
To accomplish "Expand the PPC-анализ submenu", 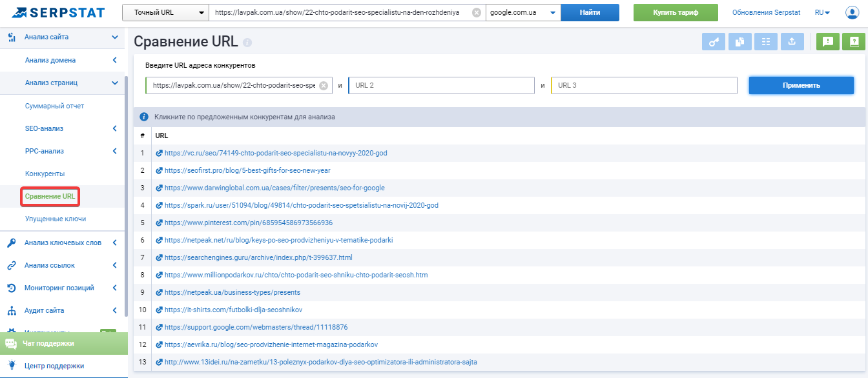I will pyautogui.click(x=115, y=151).
